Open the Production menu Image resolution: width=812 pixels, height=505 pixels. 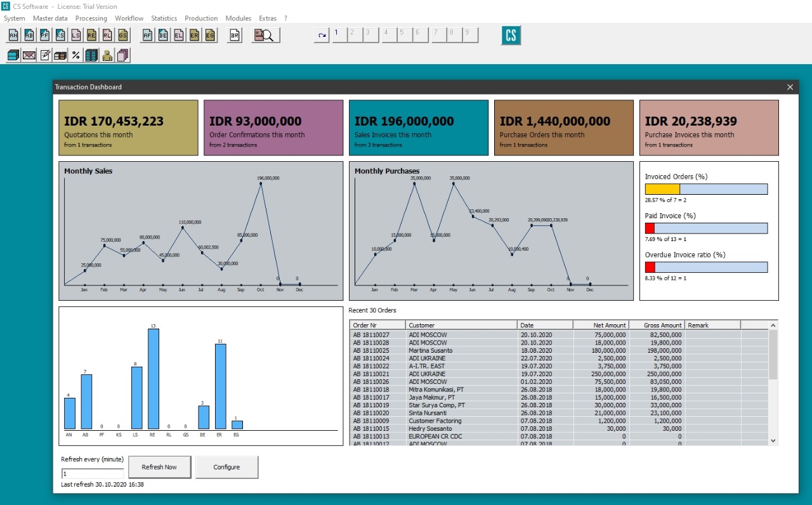tap(201, 18)
